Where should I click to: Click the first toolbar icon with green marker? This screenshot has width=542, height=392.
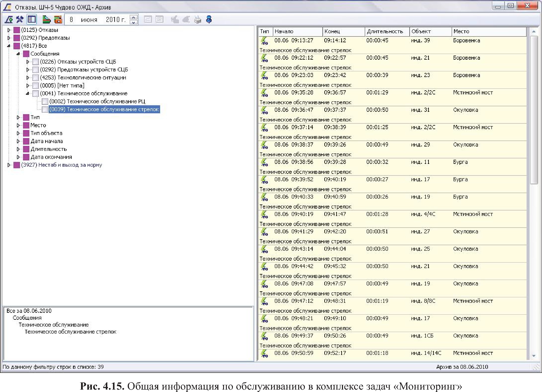click(x=9, y=19)
